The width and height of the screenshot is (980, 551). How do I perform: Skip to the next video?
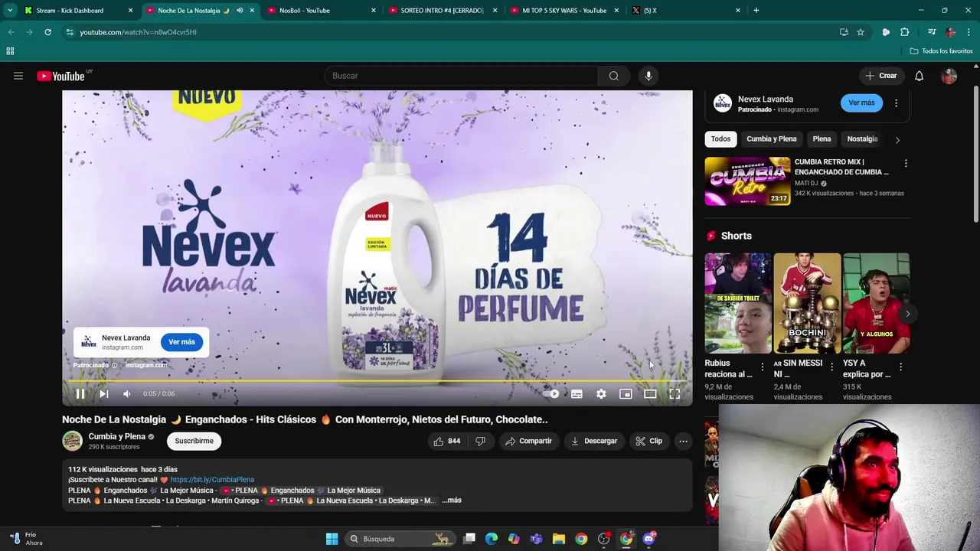(x=104, y=393)
